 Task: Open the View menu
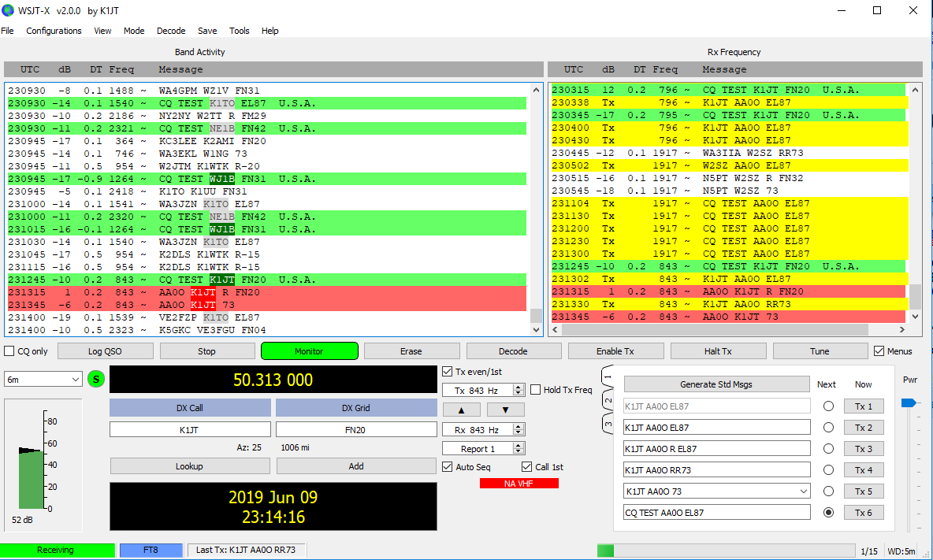pos(102,31)
